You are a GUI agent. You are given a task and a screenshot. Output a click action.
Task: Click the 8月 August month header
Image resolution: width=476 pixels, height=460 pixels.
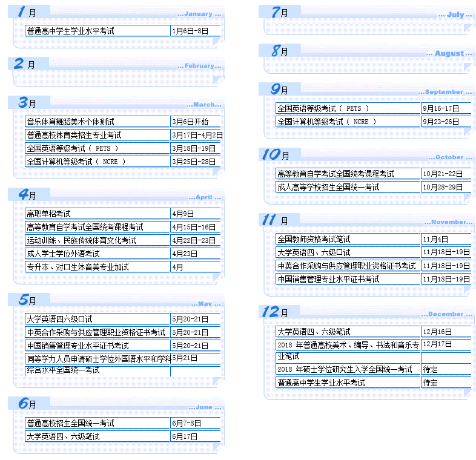pos(366,50)
